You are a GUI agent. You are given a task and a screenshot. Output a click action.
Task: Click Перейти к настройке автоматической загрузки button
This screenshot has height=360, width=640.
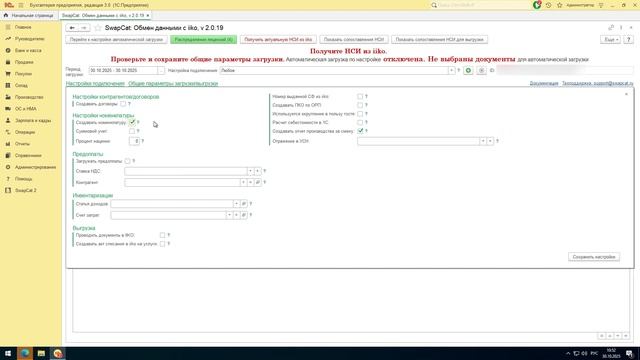click(116, 40)
